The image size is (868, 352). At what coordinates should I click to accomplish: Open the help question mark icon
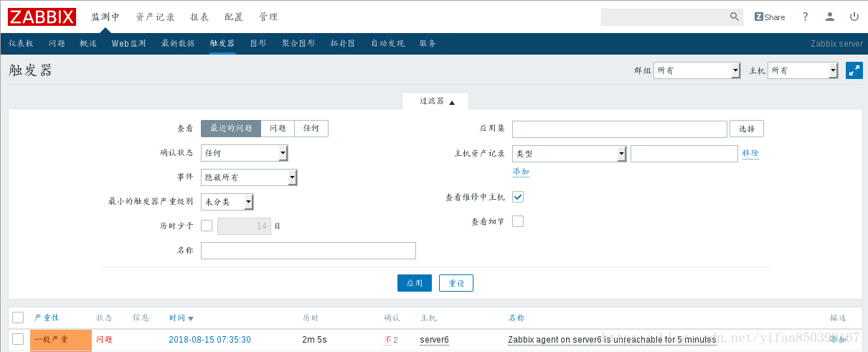(806, 17)
